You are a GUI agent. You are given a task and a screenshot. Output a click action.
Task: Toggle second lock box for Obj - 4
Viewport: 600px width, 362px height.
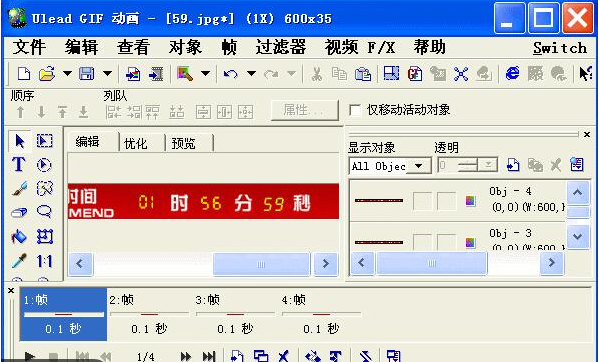(447, 201)
